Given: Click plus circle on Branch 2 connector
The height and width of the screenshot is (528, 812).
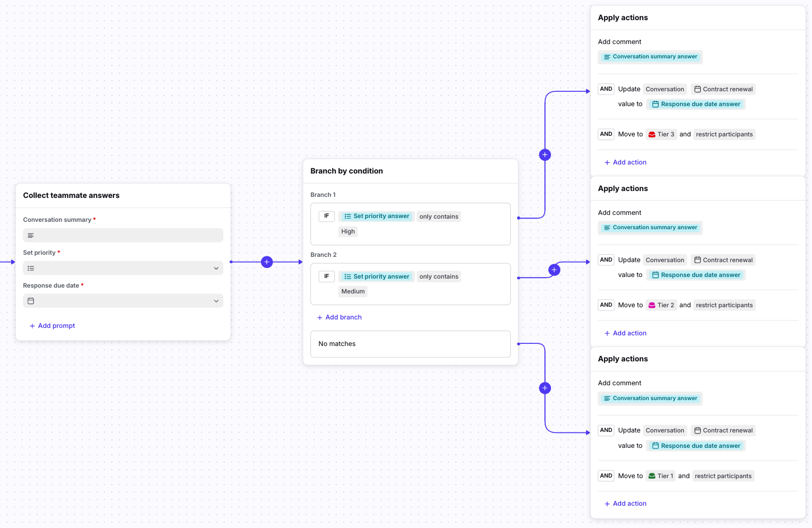Looking at the screenshot, I should click(x=554, y=270).
